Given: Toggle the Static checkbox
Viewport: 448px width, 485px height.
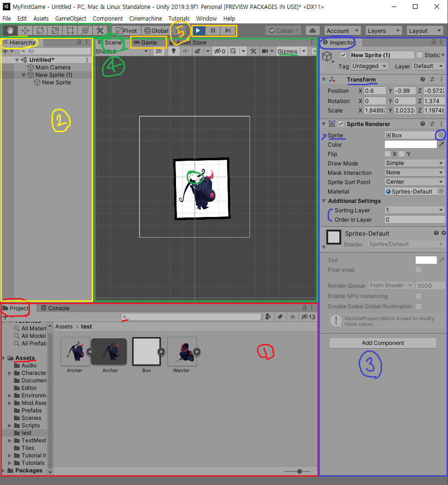Looking at the screenshot, I should (419, 55).
